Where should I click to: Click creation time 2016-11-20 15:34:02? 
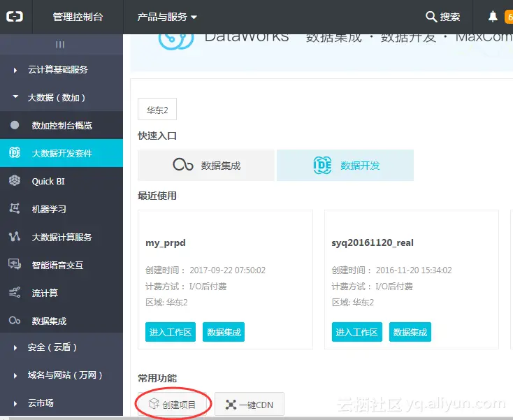(x=414, y=270)
